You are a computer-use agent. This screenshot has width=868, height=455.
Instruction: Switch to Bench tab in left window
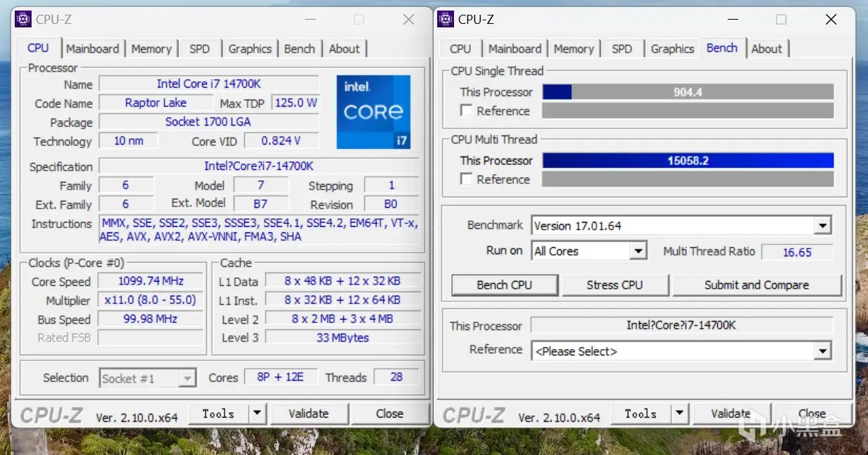click(300, 48)
